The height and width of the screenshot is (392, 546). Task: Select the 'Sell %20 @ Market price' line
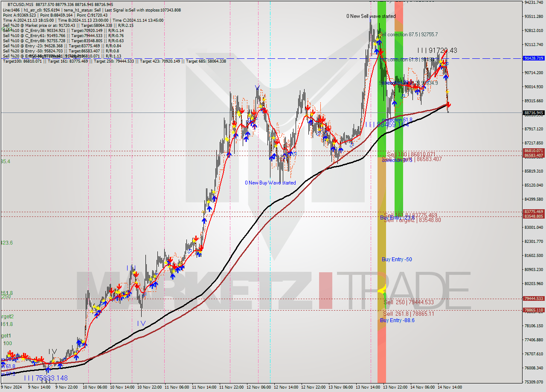click(68, 25)
